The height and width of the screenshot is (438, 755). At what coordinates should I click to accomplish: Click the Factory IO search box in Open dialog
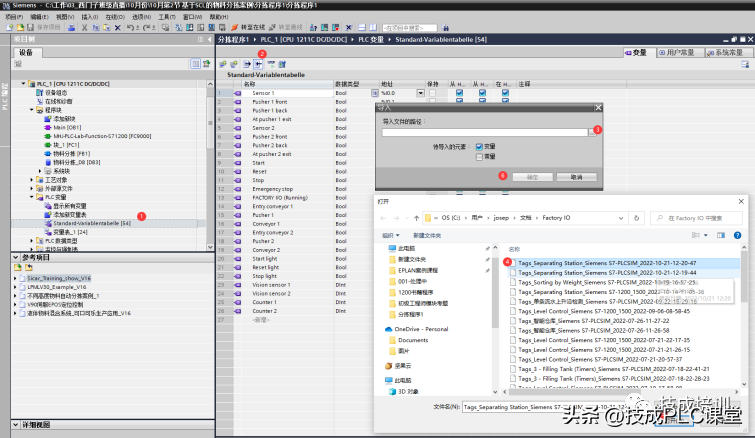[696, 218]
